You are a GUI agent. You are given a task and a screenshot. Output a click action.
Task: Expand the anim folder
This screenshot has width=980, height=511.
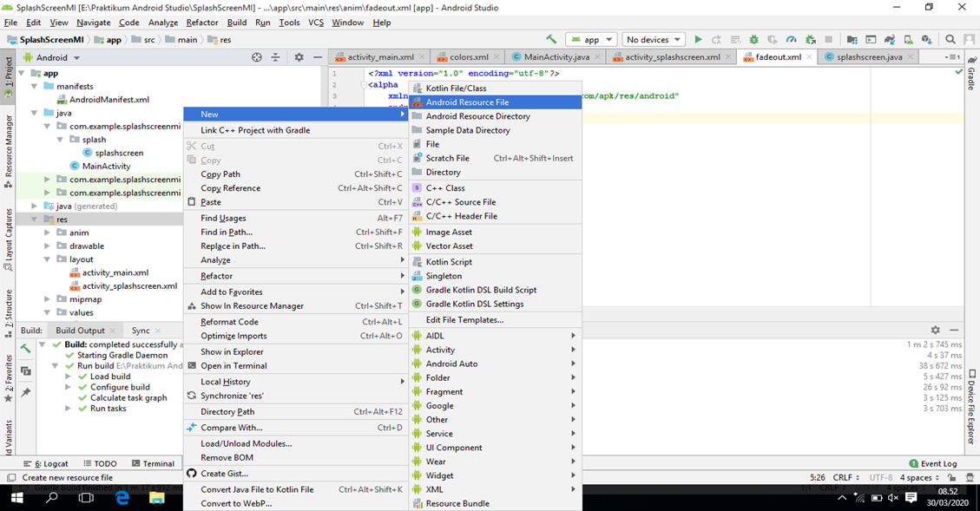[x=47, y=233]
